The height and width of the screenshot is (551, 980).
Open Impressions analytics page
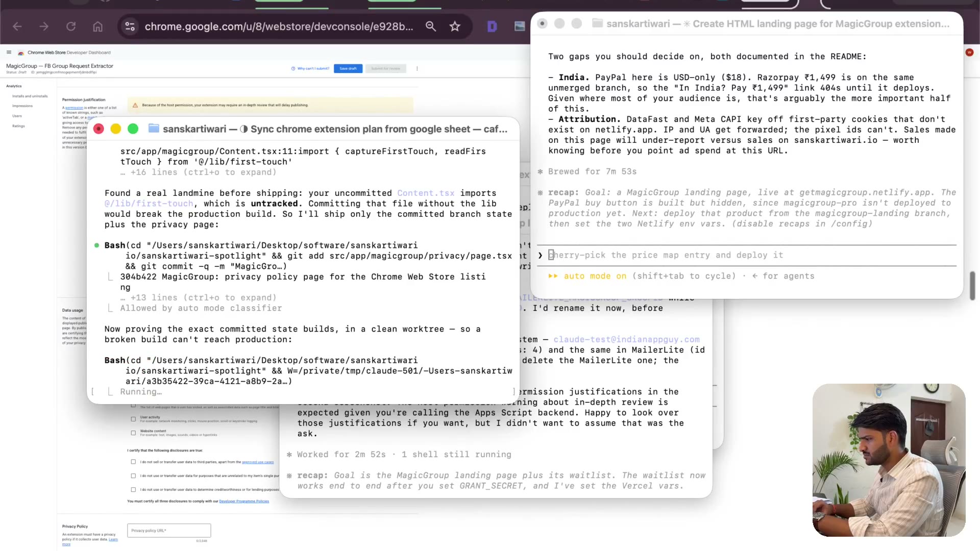tap(22, 106)
